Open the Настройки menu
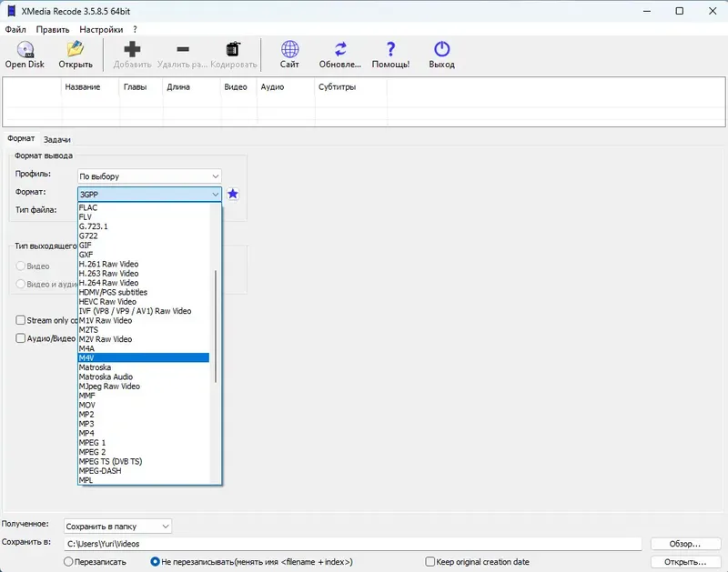 coord(101,29)
